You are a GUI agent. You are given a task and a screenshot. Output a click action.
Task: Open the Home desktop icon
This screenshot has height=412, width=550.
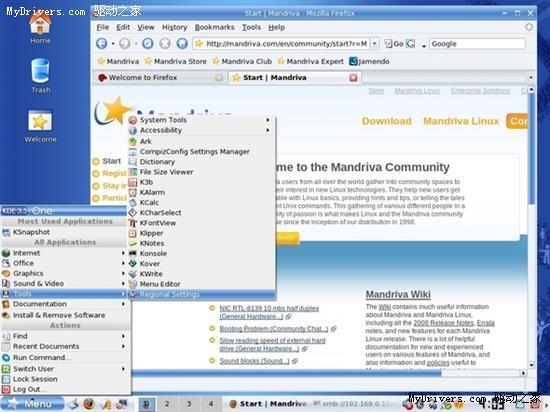coord(40,28)
